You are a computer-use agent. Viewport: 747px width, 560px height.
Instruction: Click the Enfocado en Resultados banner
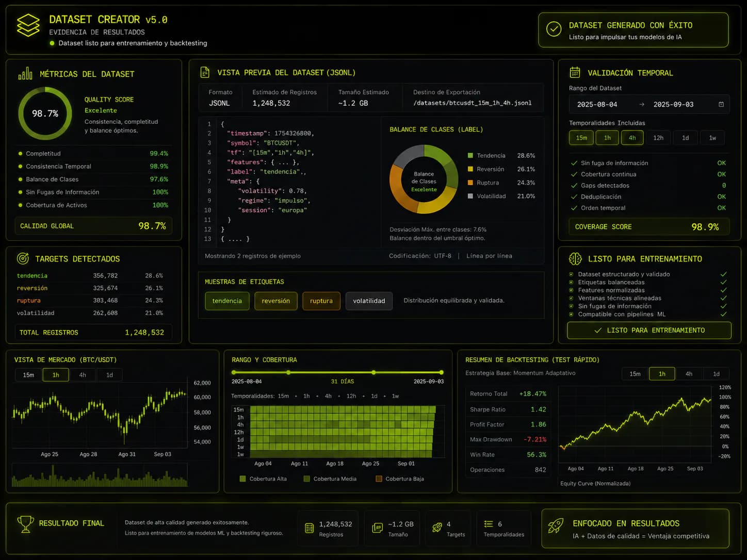(x=636, y=529)
